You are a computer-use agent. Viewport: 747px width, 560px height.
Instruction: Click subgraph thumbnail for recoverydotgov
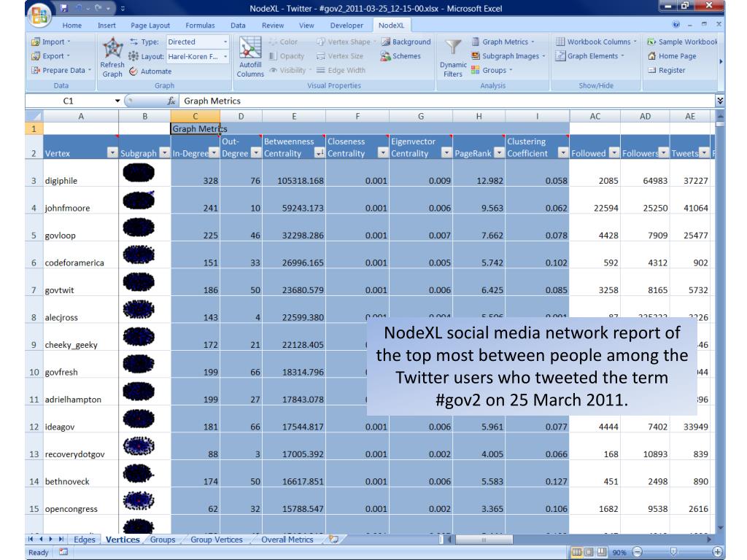[139, 446]
